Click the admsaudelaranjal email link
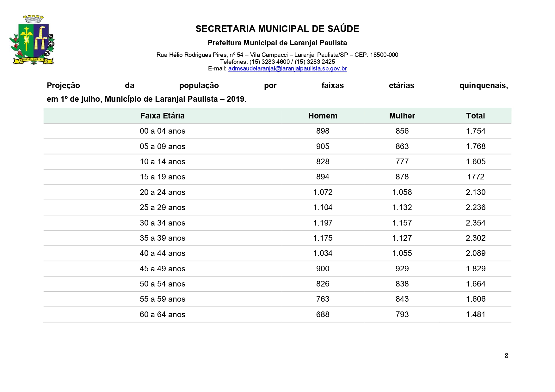 (287, 69)
